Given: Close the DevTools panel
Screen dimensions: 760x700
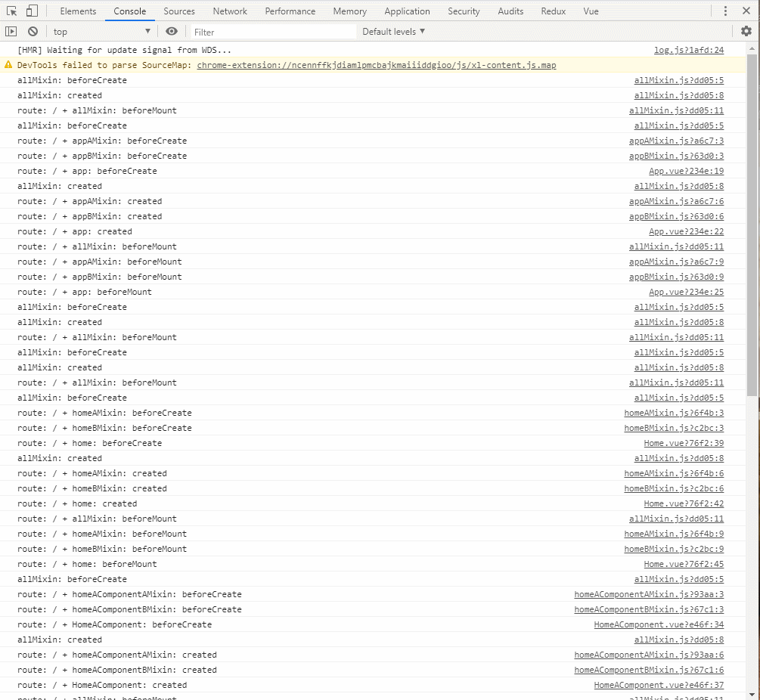Looking at the screenshot, I should click(746, 11).
